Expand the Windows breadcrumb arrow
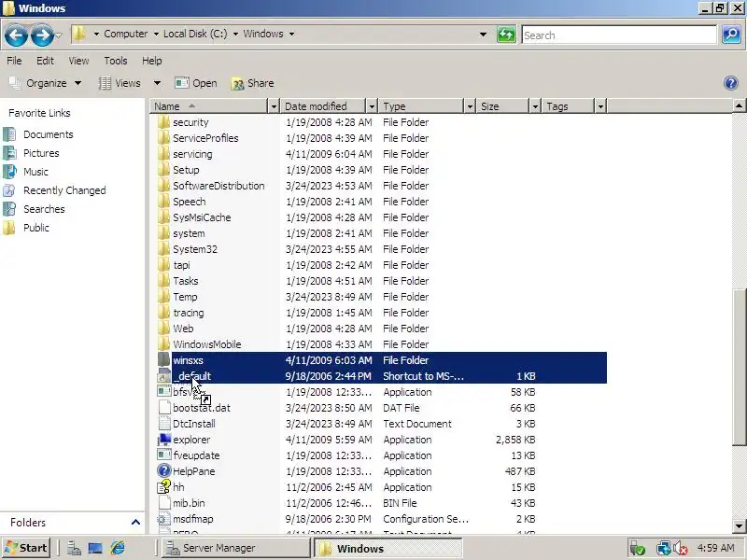The width and height of the screenshot is (747, 560). click(291, 34)
